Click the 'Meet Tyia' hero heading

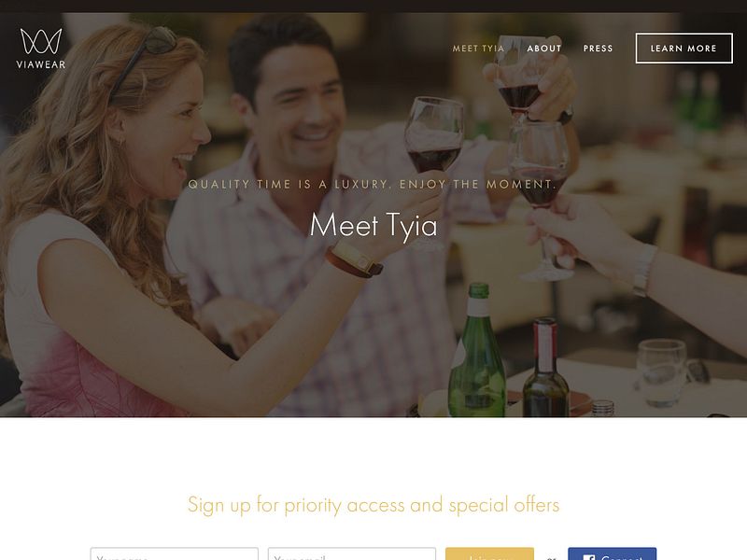(373, 225)
